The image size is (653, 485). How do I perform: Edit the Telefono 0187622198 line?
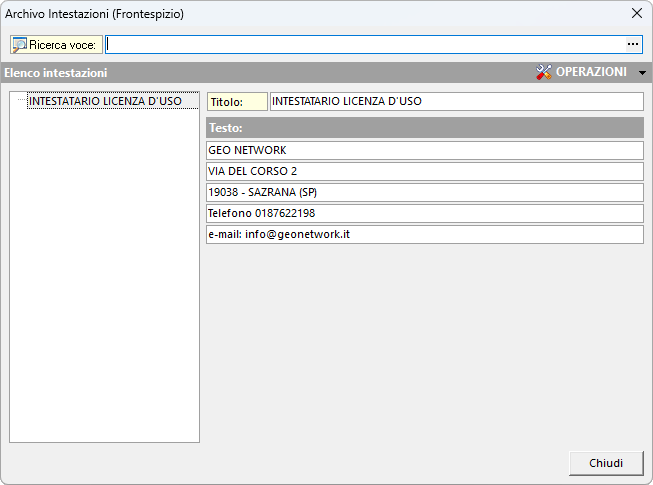[424, 213]
